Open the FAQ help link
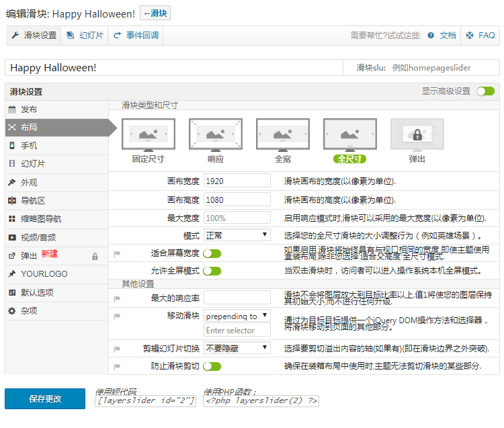Screen dimensions: 504x428 pyautogui.click(x=480, y=36)
